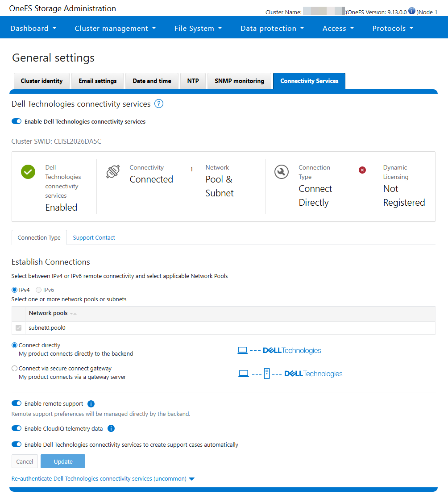Screen dimensions: 448x494
Task: Select the subnet0.pool0 network pool row
Action: [18, 328]
